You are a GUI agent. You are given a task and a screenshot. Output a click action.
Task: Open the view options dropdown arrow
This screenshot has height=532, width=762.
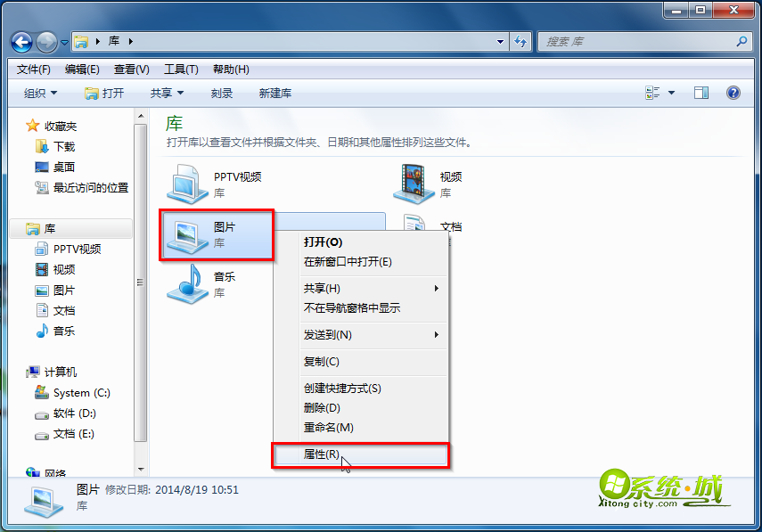(x=672, y=93)
